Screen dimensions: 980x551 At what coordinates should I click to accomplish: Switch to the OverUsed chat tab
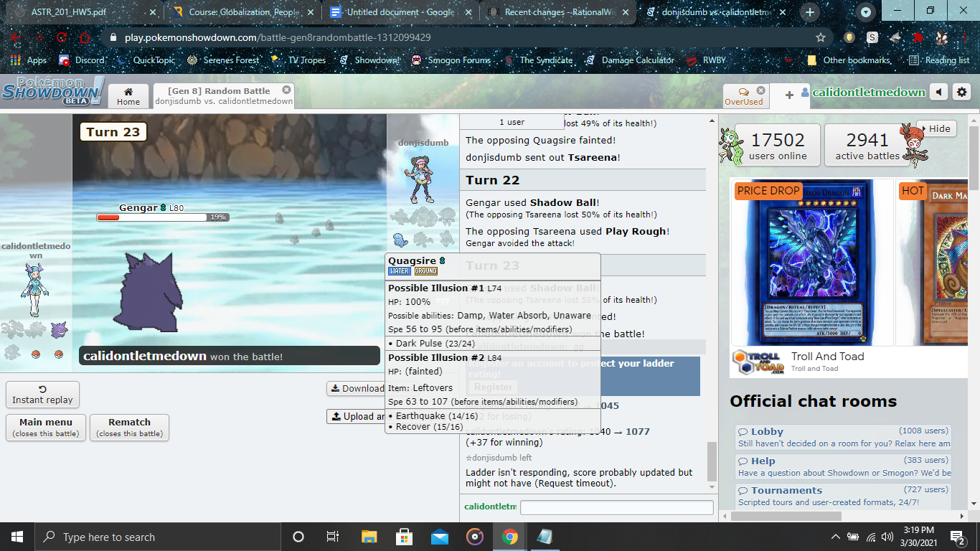(x=744, y=96)
